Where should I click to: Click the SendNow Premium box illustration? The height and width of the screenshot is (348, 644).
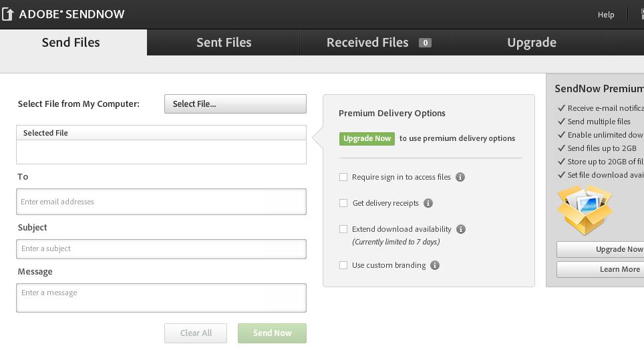click(585, 210)
